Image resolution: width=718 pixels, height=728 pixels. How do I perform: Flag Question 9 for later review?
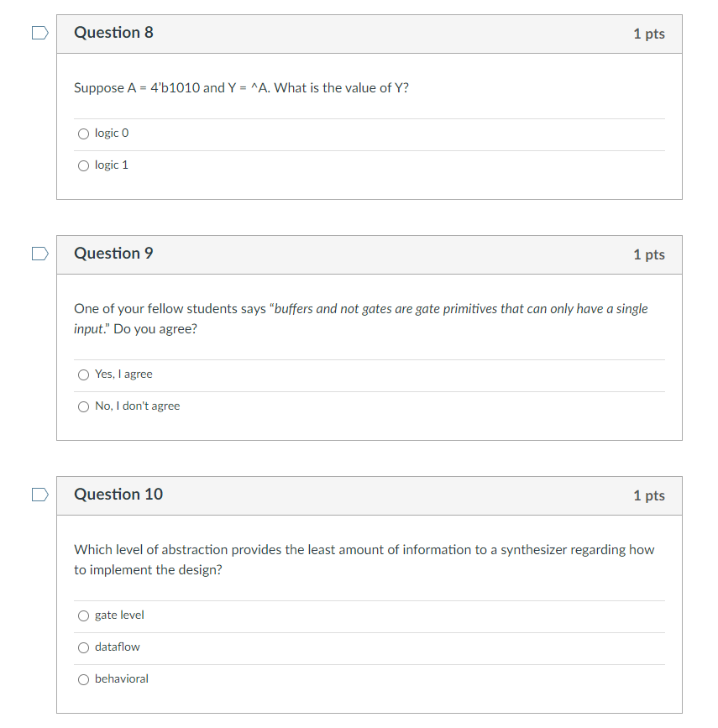pos(39,253)
